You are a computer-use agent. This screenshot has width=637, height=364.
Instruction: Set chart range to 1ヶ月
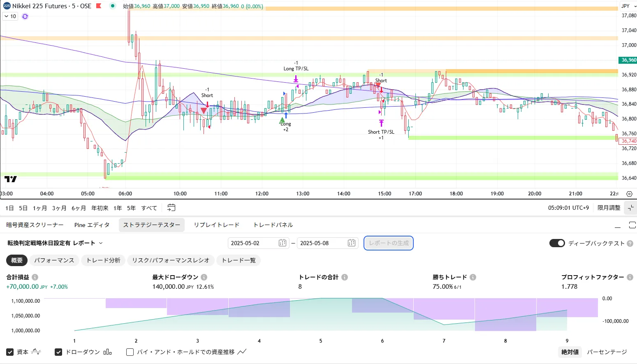coord(40,208)
